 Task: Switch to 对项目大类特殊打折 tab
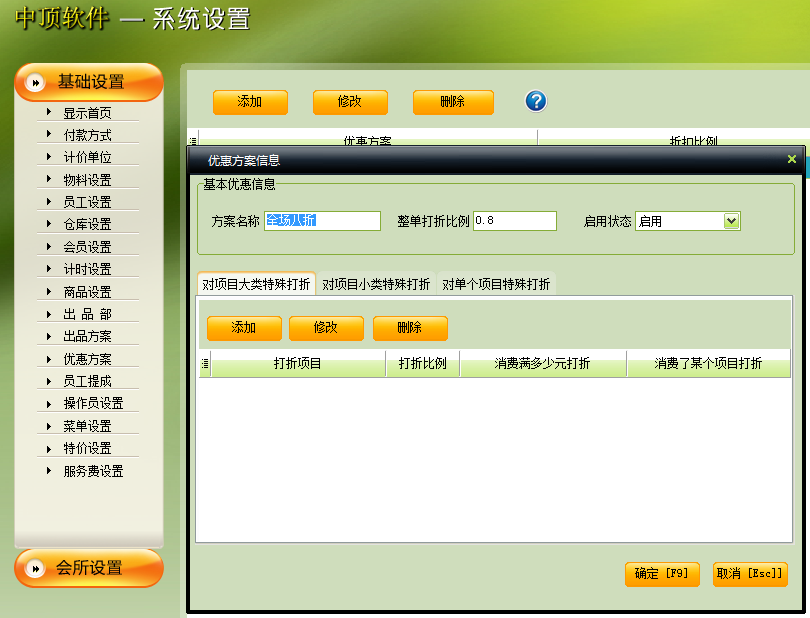(256, 284)
